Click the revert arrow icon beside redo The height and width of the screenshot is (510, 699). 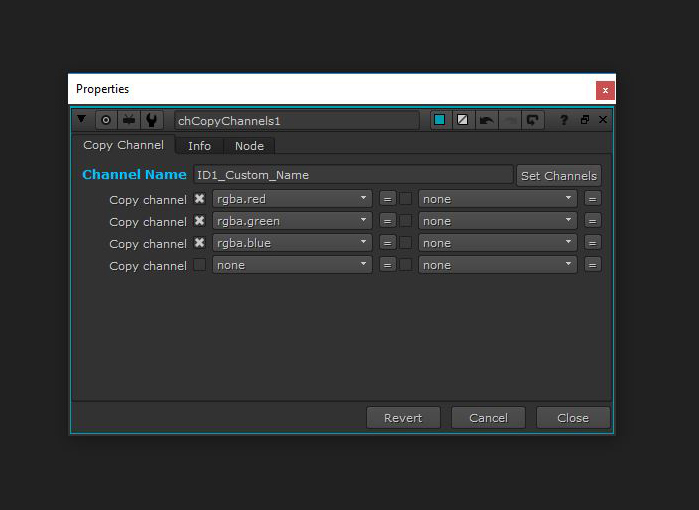(x=533, y=120)
